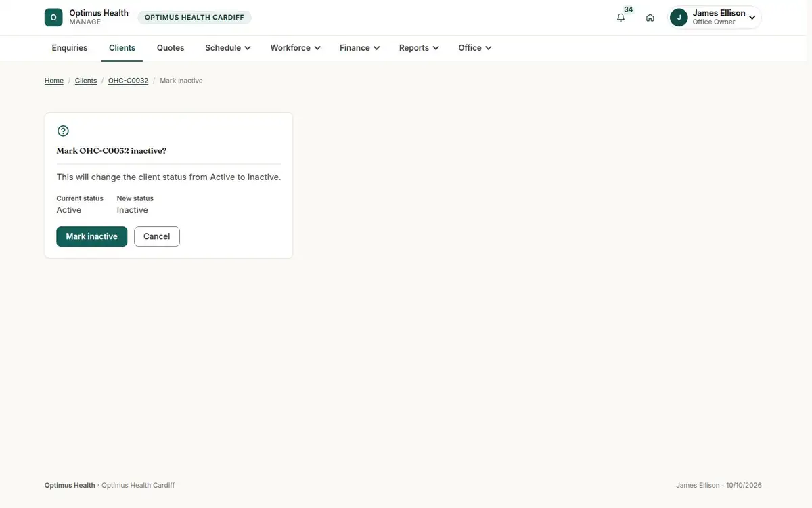Click the home icon in header
This screenshot has height=508, width=812.
(x=650, y=18)
